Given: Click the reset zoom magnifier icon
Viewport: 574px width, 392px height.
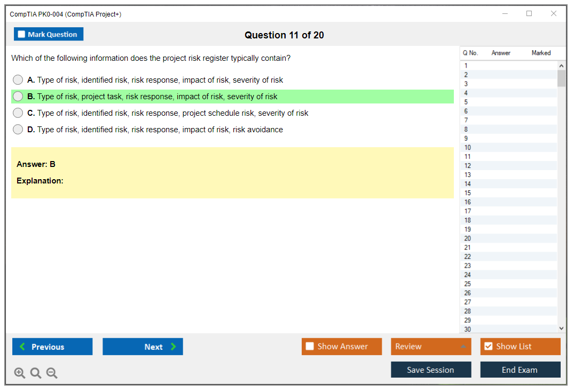Looking at the screenshot, I should (x=36, y=373).
